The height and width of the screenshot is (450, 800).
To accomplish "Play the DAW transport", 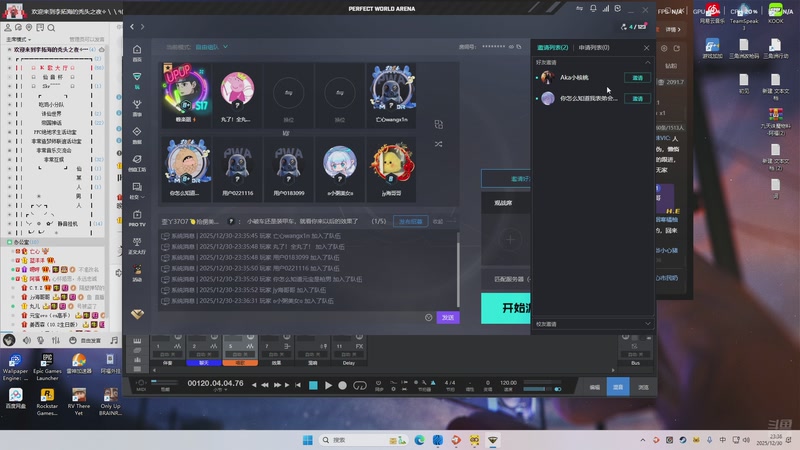I will pyautogui.click(x=329, y=386).
